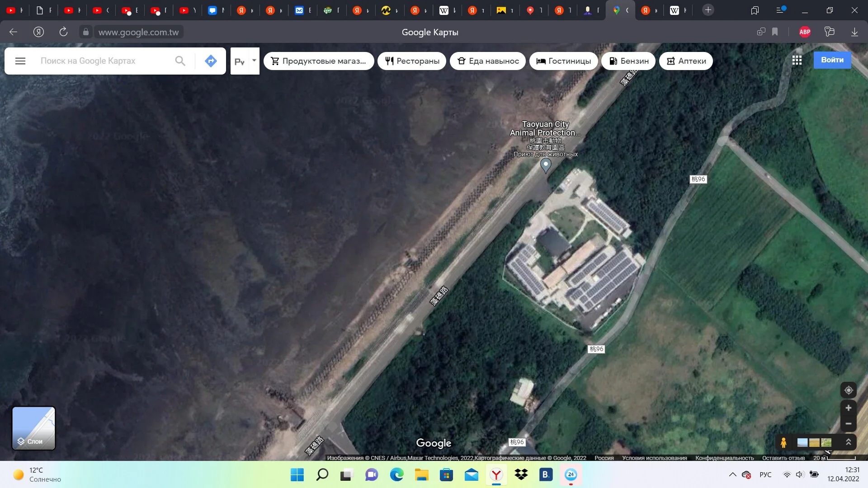This screenshot has width=868, height=488.
Task: Click Оставить отзыв footer link
Action: (783, 458)
